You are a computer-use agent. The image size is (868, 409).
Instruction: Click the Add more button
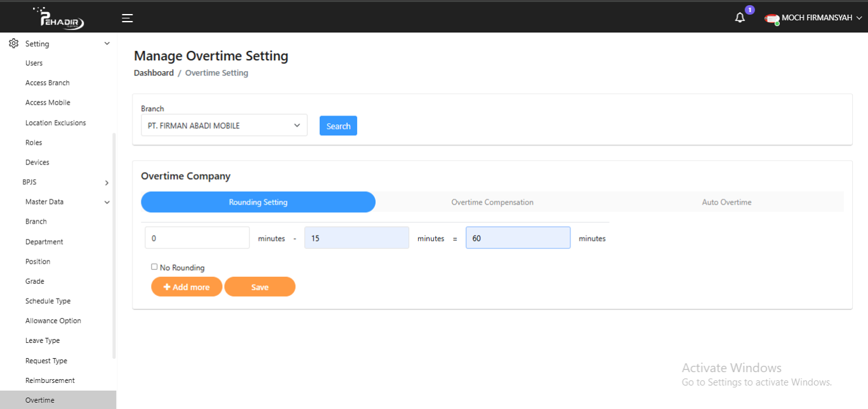(187, 287)
